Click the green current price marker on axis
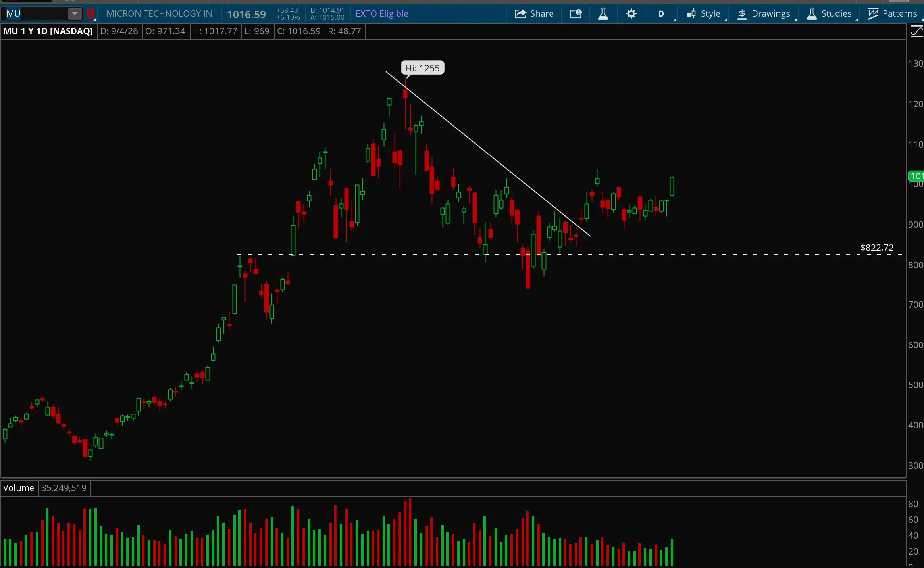Viewport: 924px width, 568px height. pyautogui.click(x=916, y=176)
